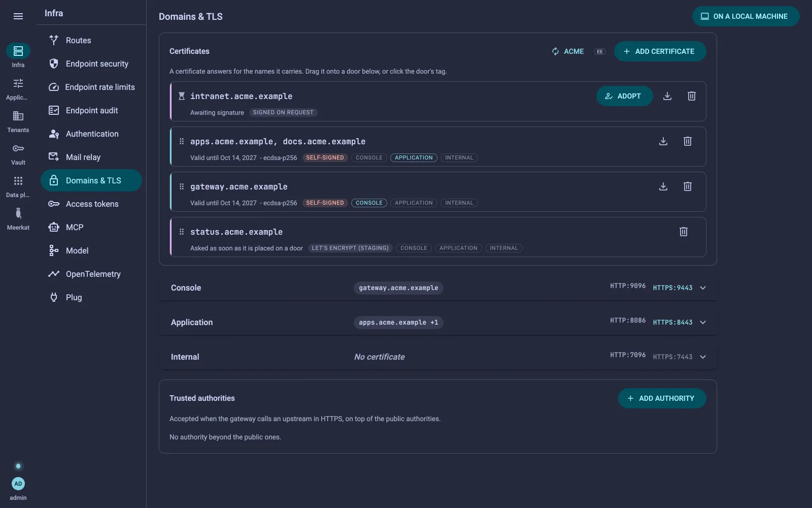Open the MCP menu item
This screenshot has width=812, height=508.
click(91, 227)
